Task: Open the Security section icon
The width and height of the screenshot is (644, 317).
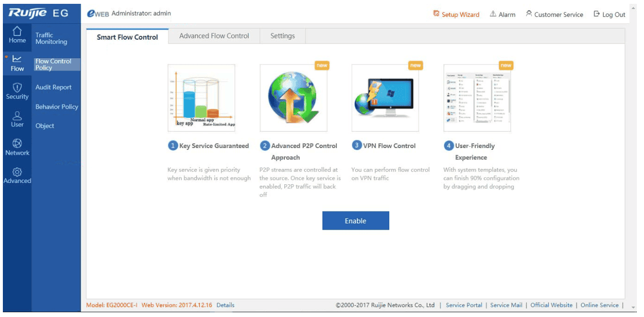Action: pyautogui.click(x=17, y=91)
